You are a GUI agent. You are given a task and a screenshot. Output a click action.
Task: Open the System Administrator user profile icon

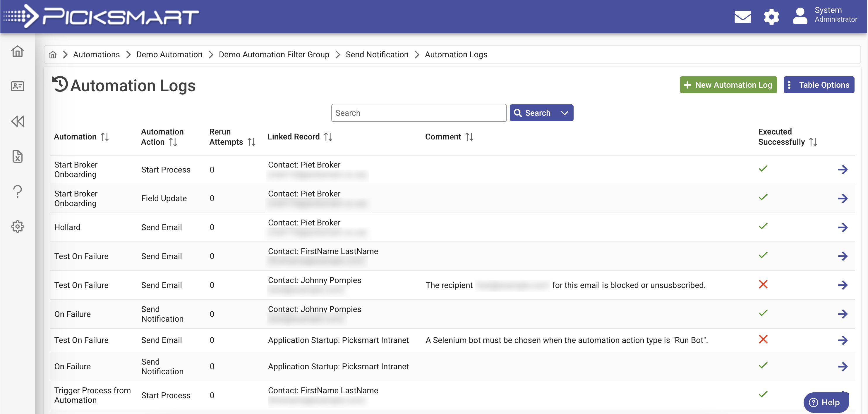(x=800, y=16)
